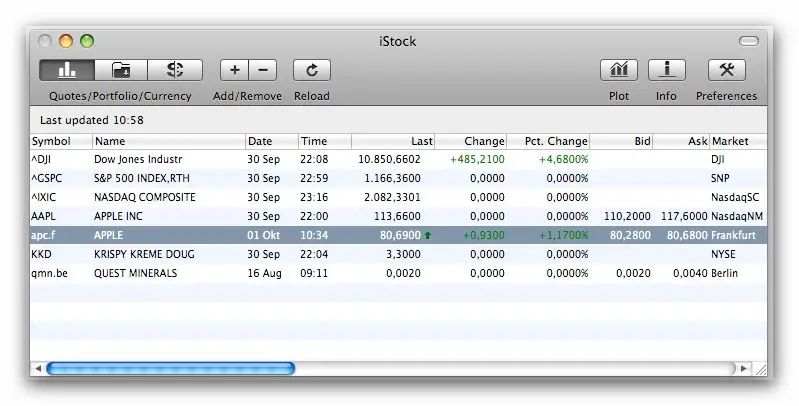Click the 10.850,6602 last price
Viewport: 799px width, 406px height.
click(x=389, y=159)
